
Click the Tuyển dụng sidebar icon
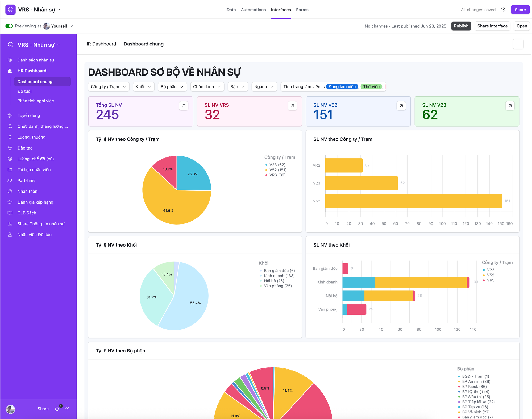10,115
